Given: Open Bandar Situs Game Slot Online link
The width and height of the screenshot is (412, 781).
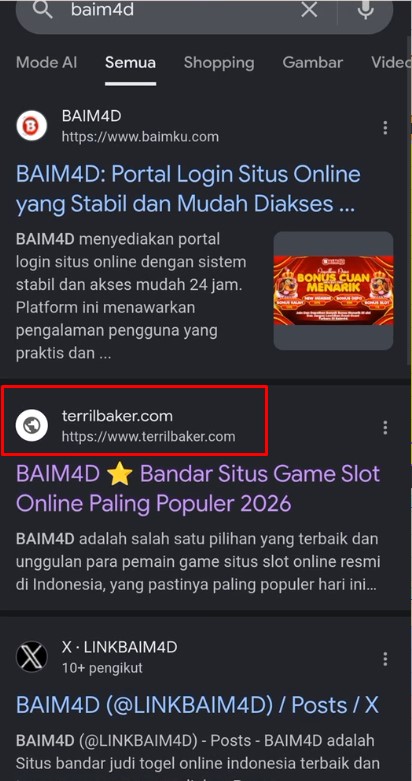Looking at the screenshot, I should pyautogui.click(x=198, y=489).
